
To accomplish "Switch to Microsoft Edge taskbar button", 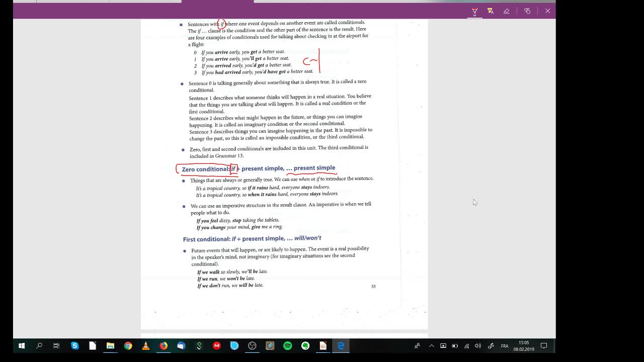I will (x=341, y=346).
